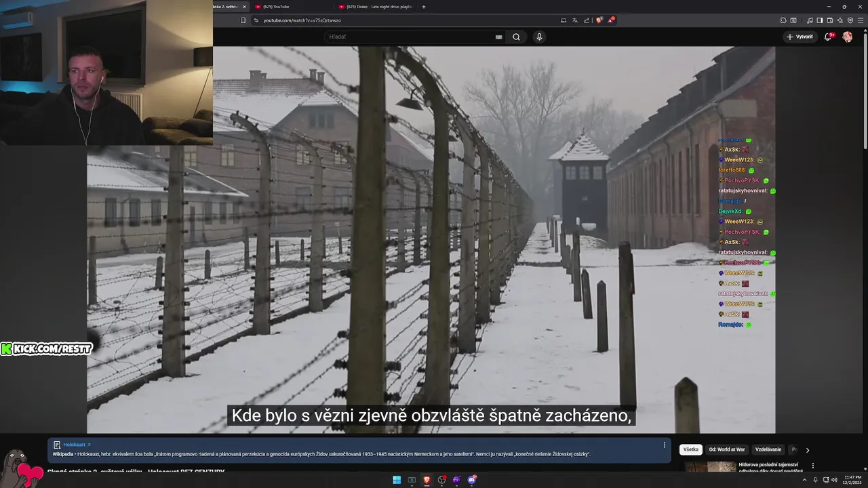Open the site settings icon in the address bar
Image resolution: width=868 pixels, height=488 pixels.
click(x=256, y=20)
